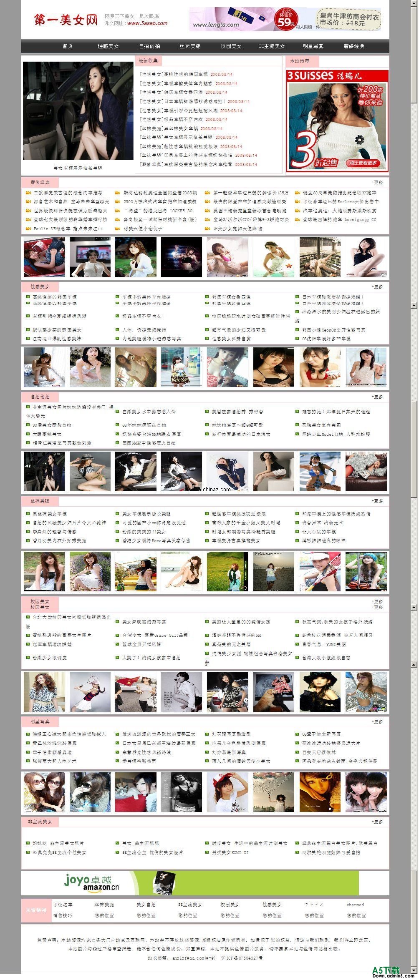Image resolution: width=419 pixels, height=980 pixels.
Task: Open thumbnail of girl with tennis racket and visor
Action: [320, 571]
